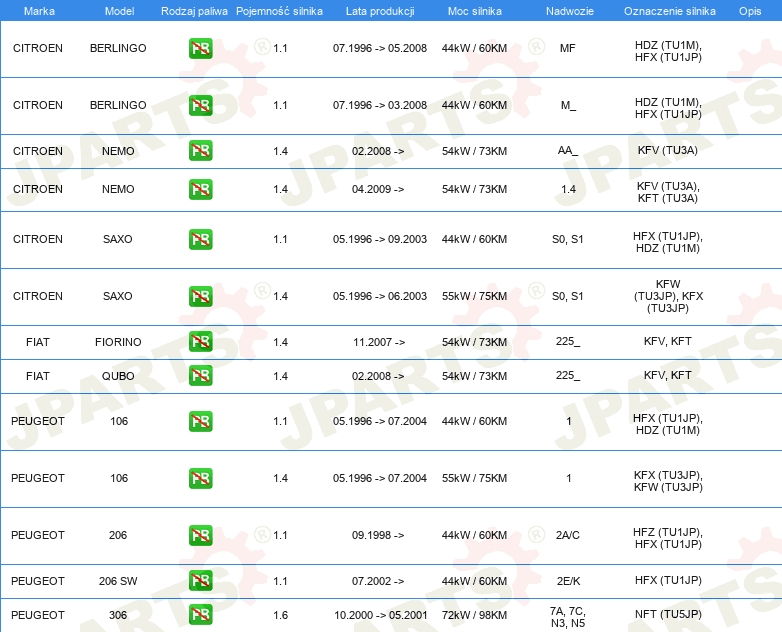Click the petrol icon in the Fiat Qubo row
Image resolution: width=782 pixels, height=632 pixels.
200,376
